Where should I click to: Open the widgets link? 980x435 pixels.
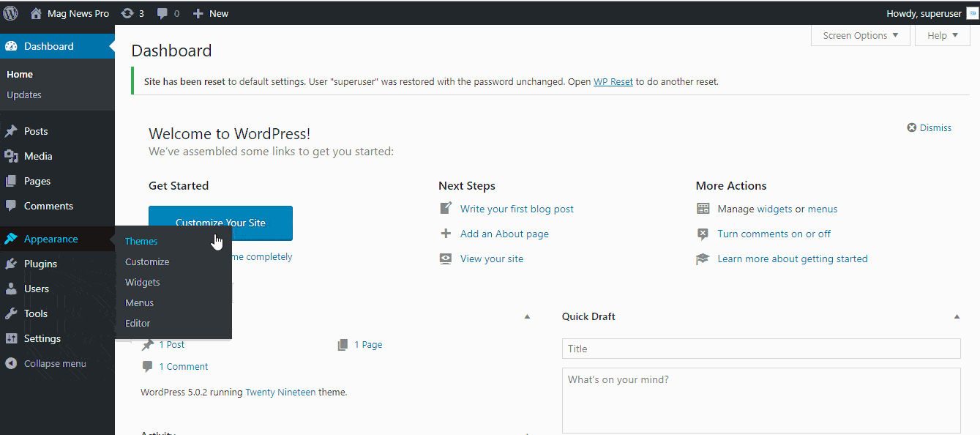[774, 209]
